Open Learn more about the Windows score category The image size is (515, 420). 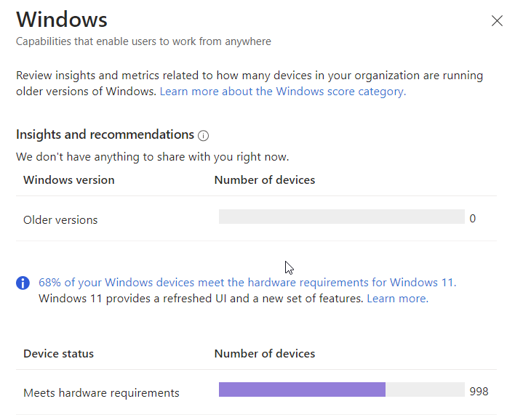click(283, 92)
